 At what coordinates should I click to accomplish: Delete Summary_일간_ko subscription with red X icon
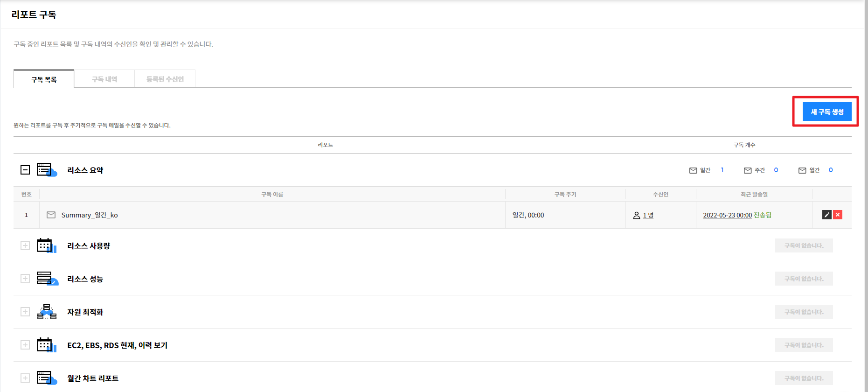point(838,215)
